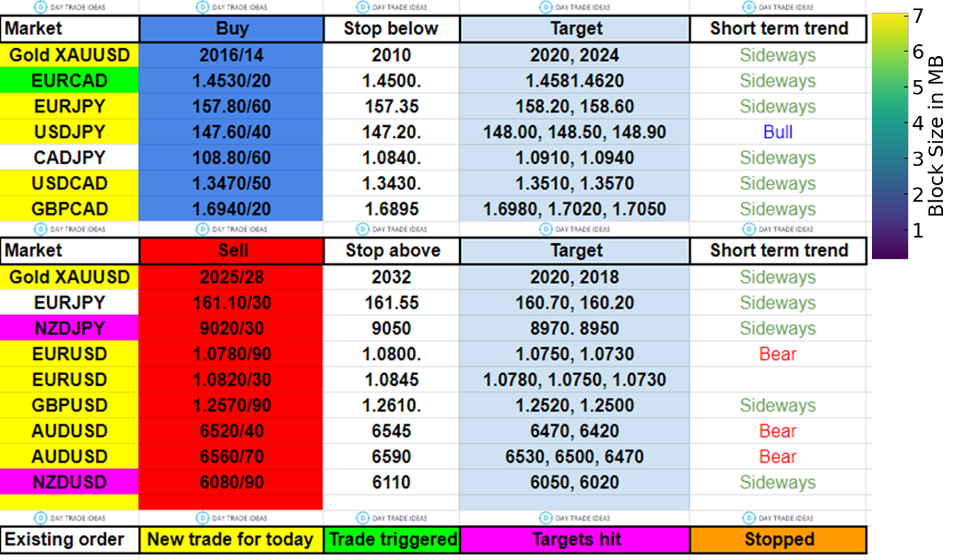Click the Day Trade Ideas logo above Stop above
Viewport: 954px width, 560px height.
click(390, 228)
